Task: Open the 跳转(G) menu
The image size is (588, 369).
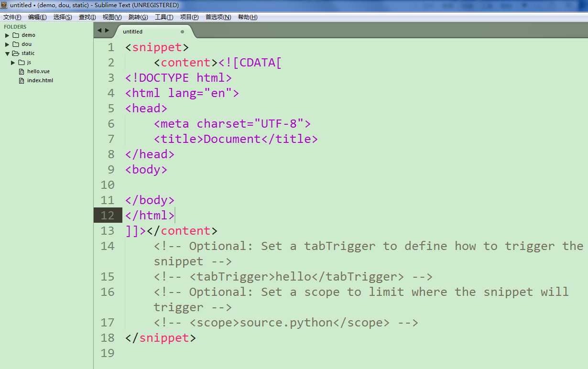Action: [x=138, y=17]
